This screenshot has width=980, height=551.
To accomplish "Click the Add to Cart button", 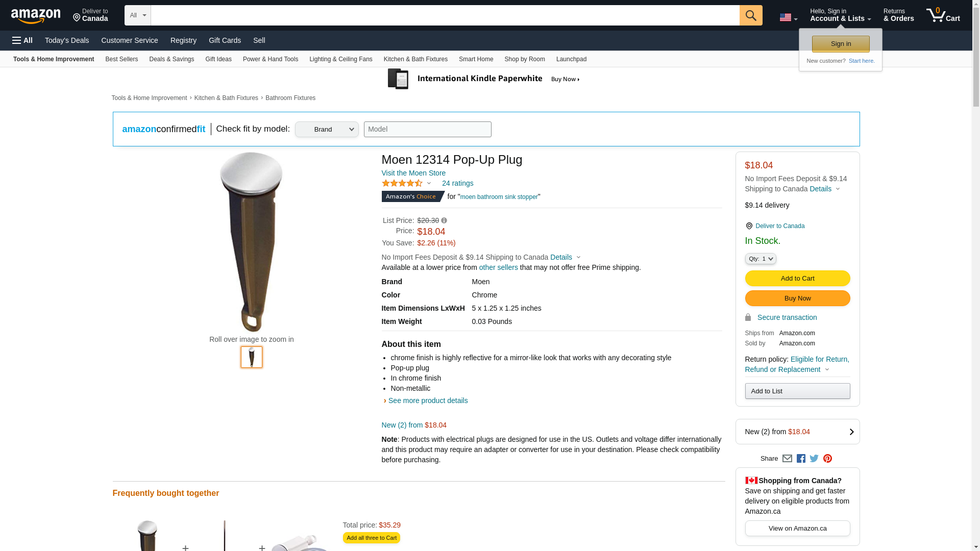I will click(x=797, y=278).
